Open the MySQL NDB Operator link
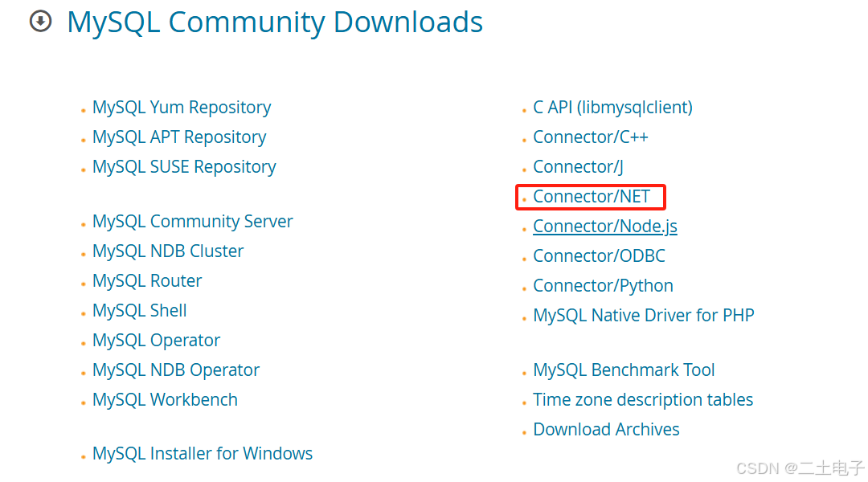 tap(176, 370)
